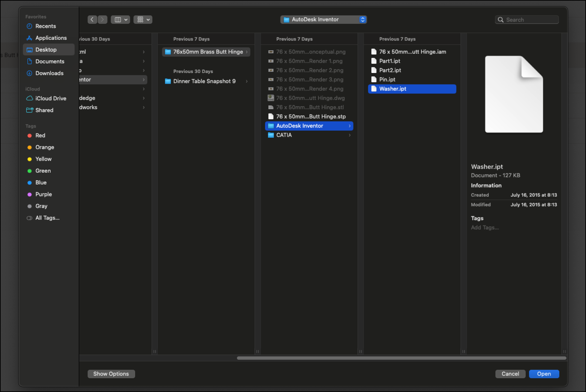Open iCloud Drive location

[x=51, y=98]
